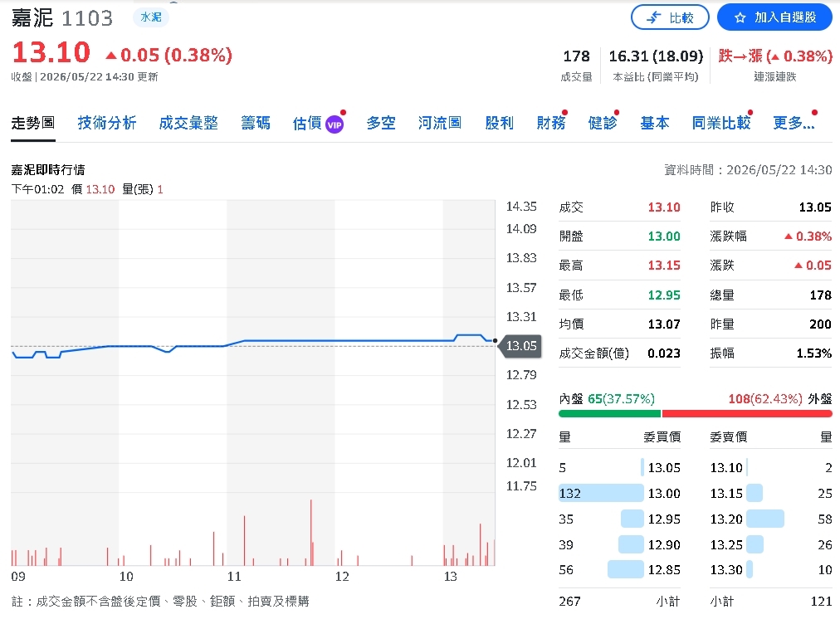This screenshot has width=840, height=619.
Task: Click the compare arrows icon in 比較
Action: tap(654, 17)
